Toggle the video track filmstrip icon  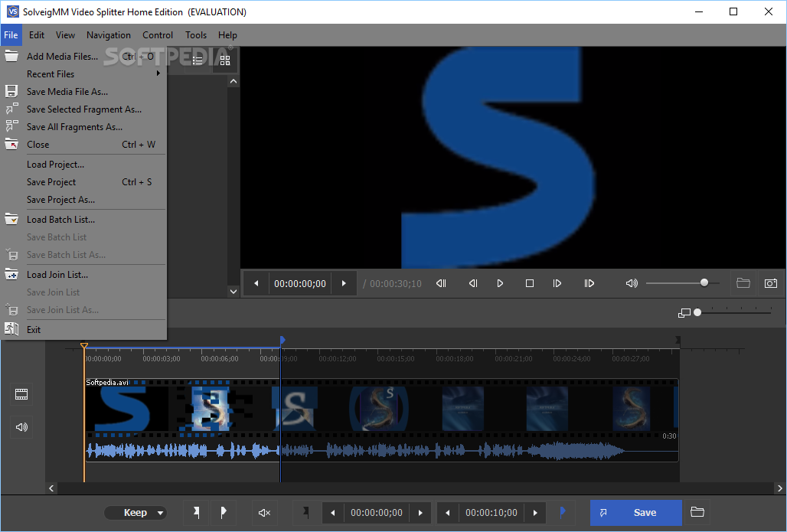pos(21,394)
